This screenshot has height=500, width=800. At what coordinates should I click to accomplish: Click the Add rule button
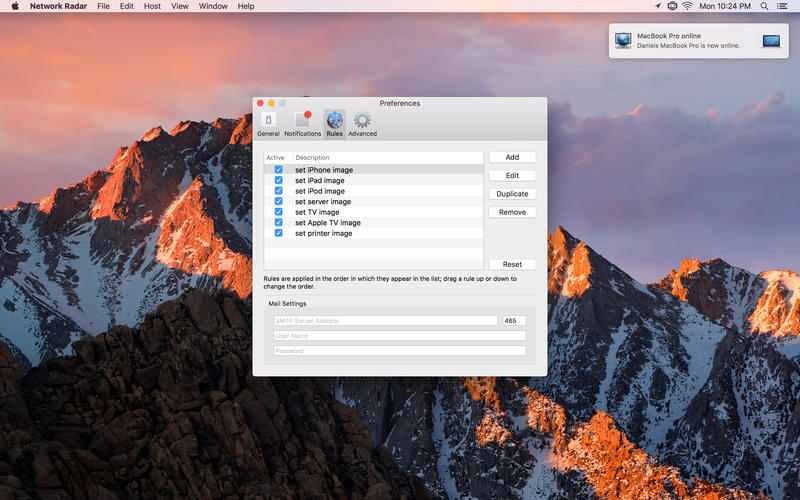512,157
